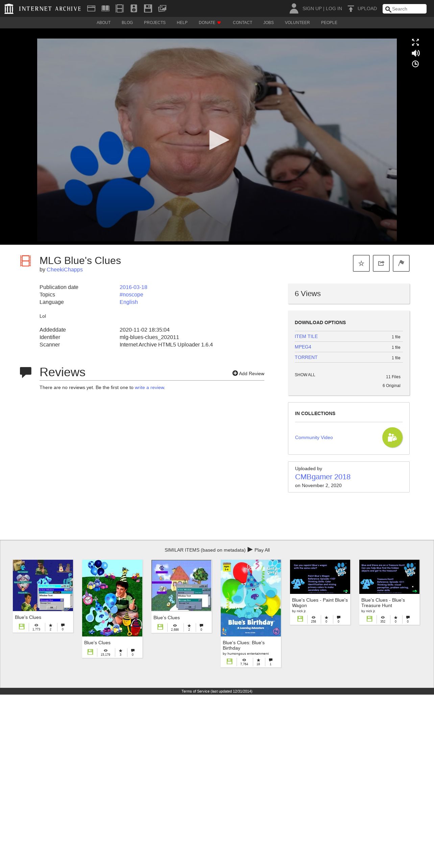This screenshot has height=868, width=434.
Task: Click the mlg-blues-clues_202011 identifier text
Action: 149,337
